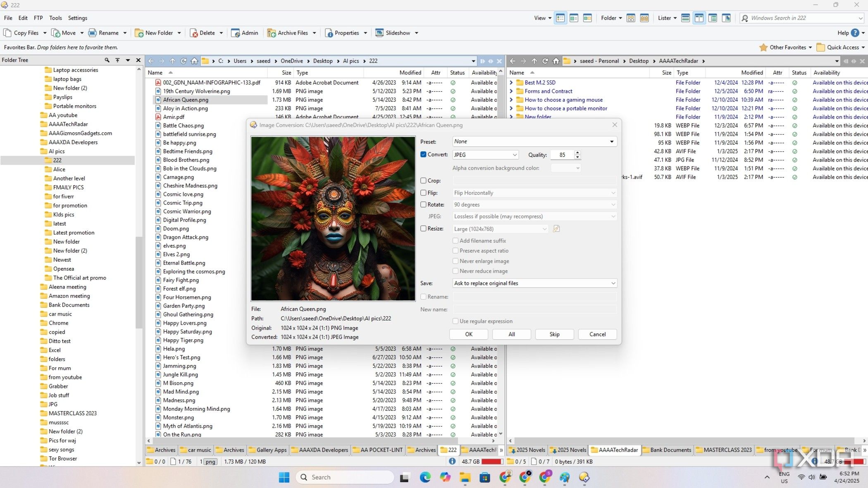This screenshot has height=488, width=868.
Task: Click the Rename toolbar button
Action: pyautogui.click(x=103, y=33)
